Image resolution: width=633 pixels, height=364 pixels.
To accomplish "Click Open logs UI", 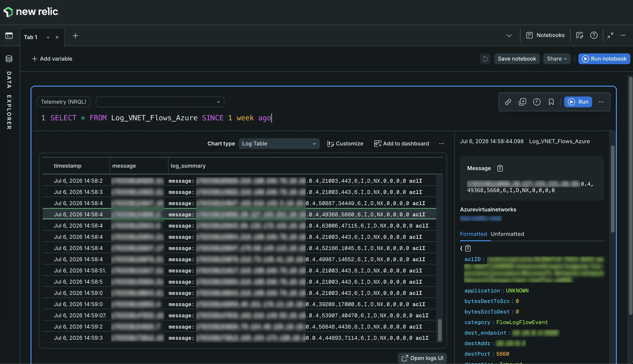I will pos(422,358).
